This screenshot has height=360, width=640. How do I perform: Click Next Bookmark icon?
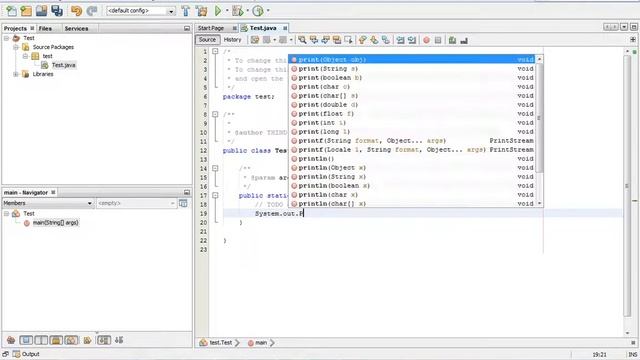click(374, 40)
